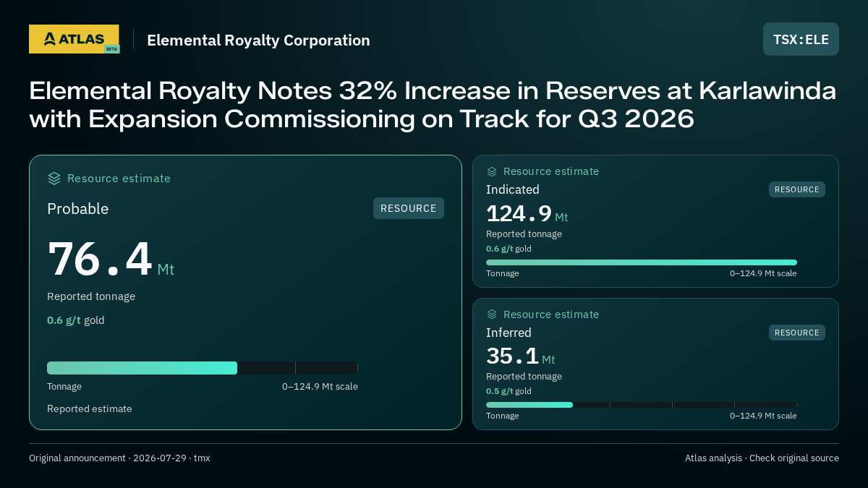Click '0–124.9 Mt scale' in Inferred card

coord(763,416)
